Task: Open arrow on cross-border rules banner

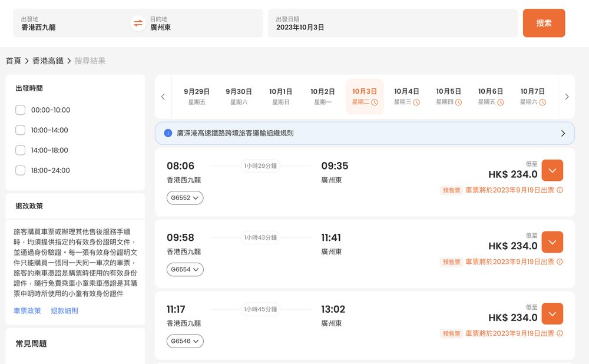Action: 562,133
